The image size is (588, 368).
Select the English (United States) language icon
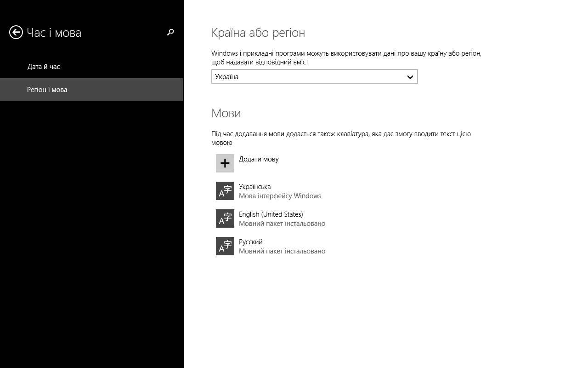point(225,218)
